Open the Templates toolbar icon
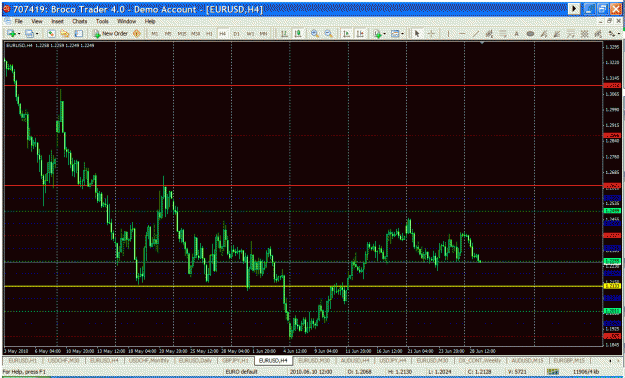625x378 pixels. tap(395, 34)
